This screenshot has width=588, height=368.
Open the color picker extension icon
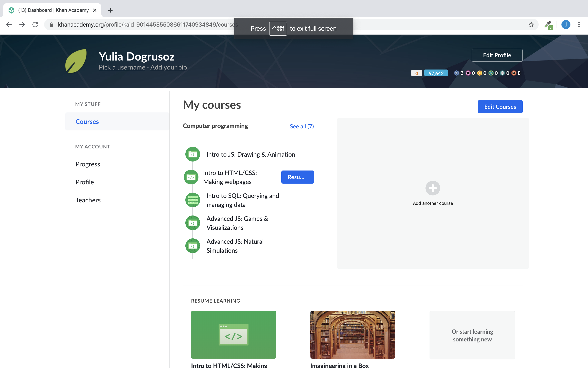point(549,25)
